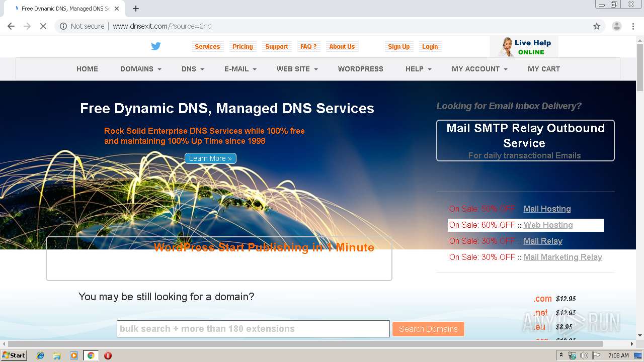Screen dimensions: 644x362
Task: Bookmark this page with the star icon
Action: 597,26
